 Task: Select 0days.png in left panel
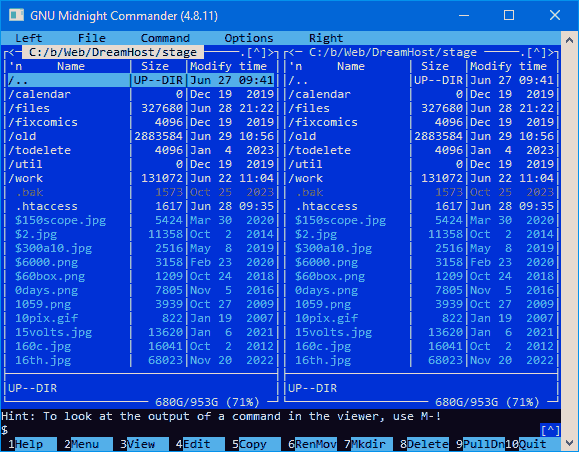click(141, 291)
